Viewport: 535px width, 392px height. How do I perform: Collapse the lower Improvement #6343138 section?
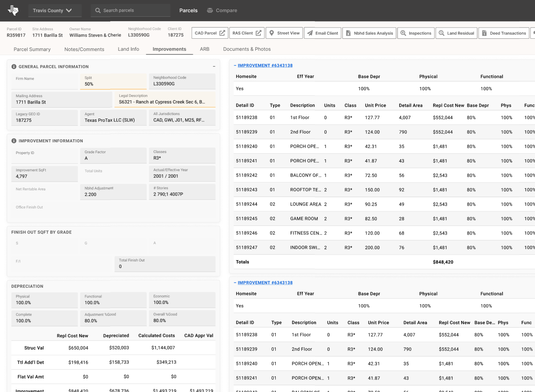[235, 283]
